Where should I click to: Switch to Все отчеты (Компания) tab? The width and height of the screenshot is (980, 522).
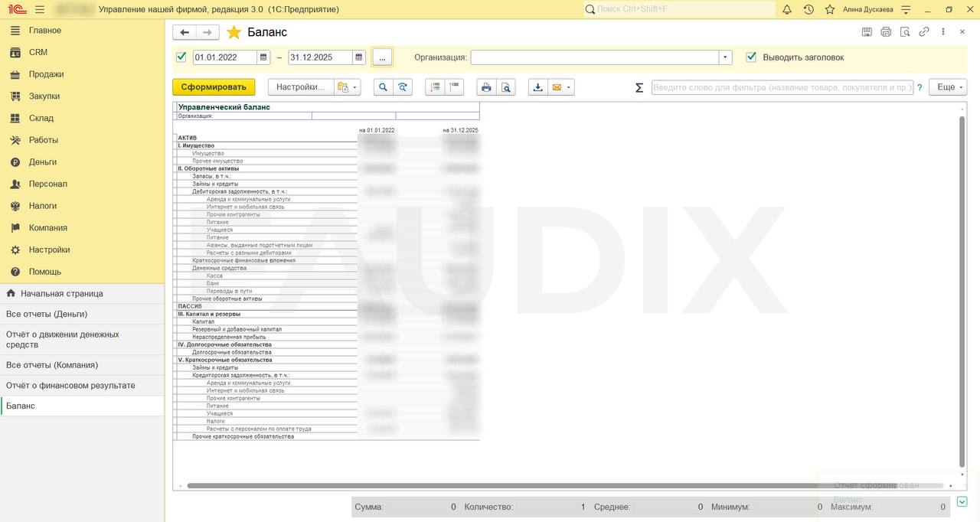coord(82,365)
